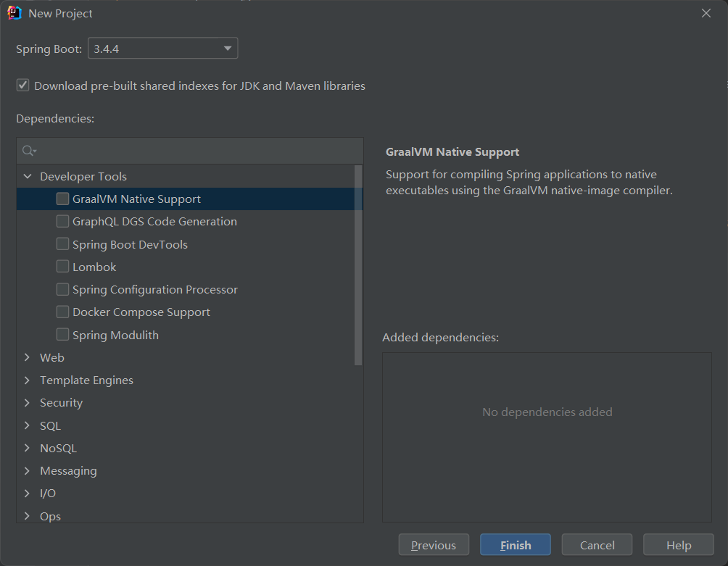Click the IntelliJ IDEA logo icon
The height and width of the screenshot is (566, 728).
(x=15, y=13)
